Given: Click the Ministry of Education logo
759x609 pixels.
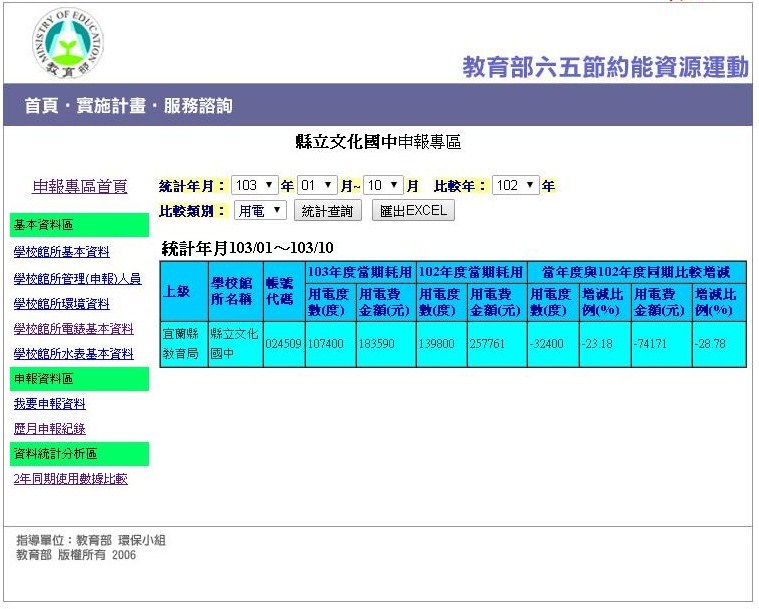Looking at the screenshot, I should click(69, 43).
